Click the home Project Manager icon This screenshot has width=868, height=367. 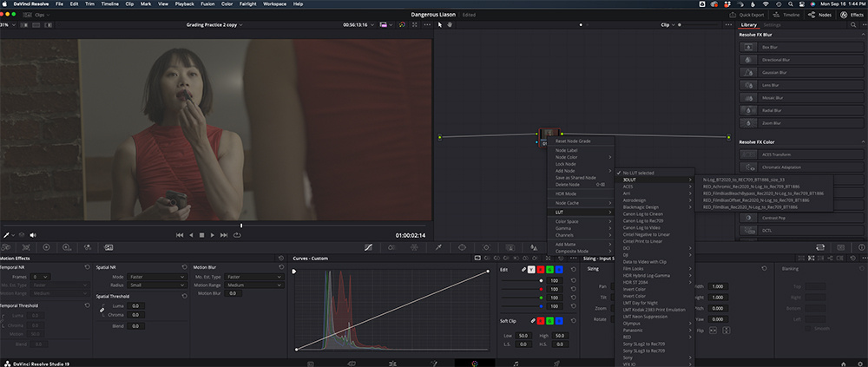click(843, 364)
